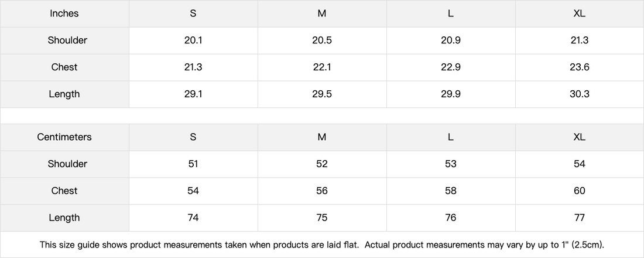Select the 76 length centimeter value

click(451, 218)
